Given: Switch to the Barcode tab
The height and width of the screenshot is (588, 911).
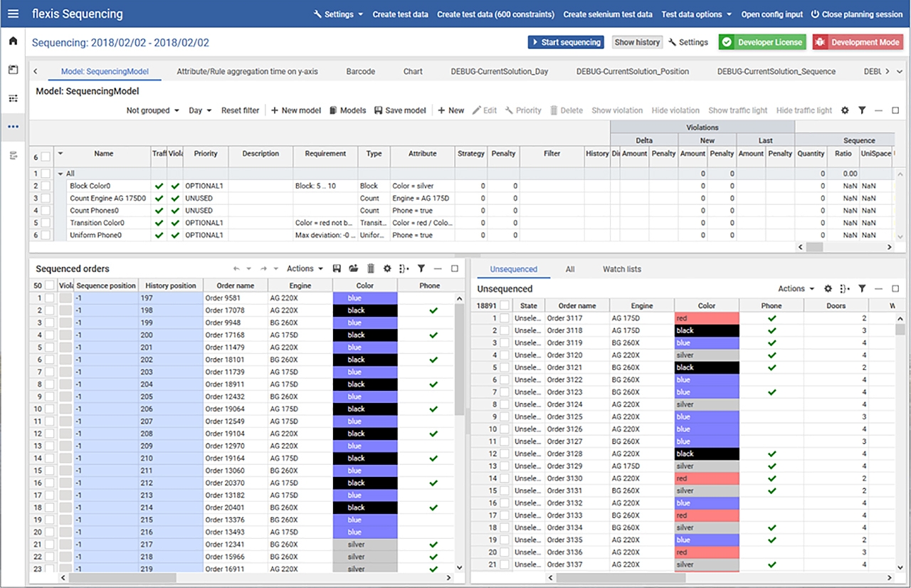Looking at the screenshot, I should click(x=360, y=71).
